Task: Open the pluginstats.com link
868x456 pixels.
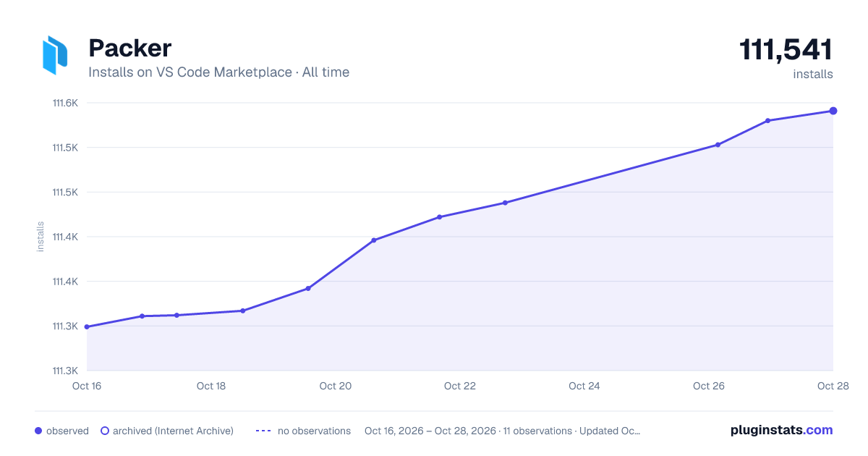Action: point(781,430)
